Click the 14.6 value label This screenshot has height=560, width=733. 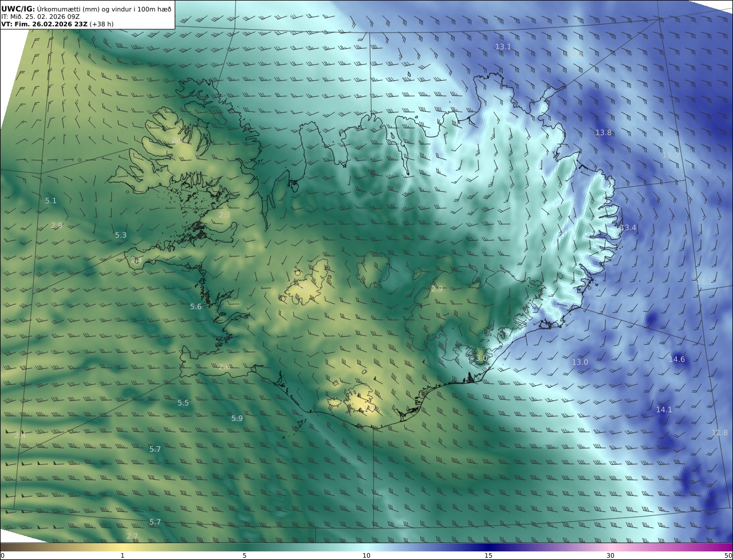(677, 359)
